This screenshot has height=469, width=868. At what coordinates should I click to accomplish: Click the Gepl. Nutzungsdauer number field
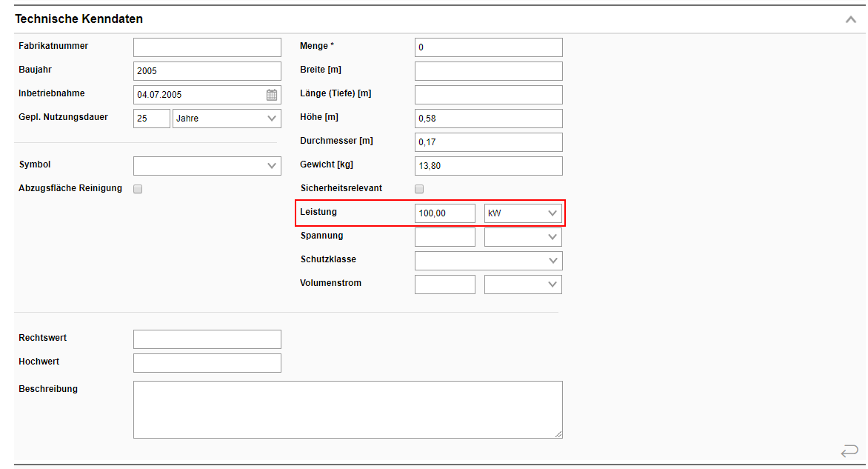pyautogui.click(x=152, y=119)
